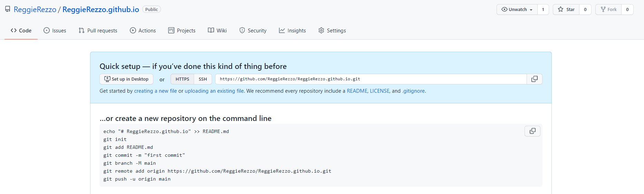
Task: Star the repository
Action: (566, 9)
